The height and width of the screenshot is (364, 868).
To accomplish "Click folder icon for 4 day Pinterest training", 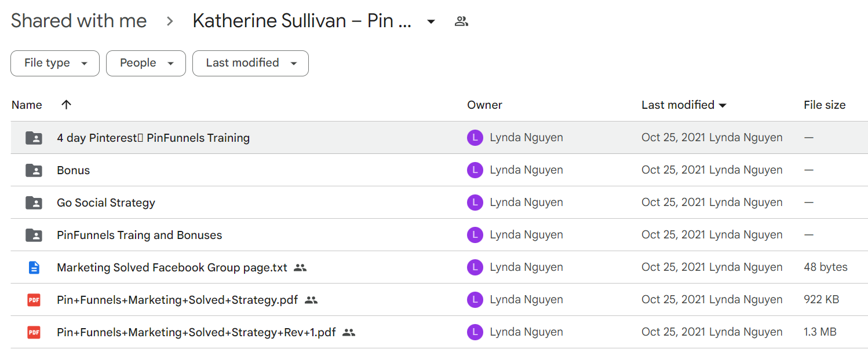I will (x=34, y=138).
